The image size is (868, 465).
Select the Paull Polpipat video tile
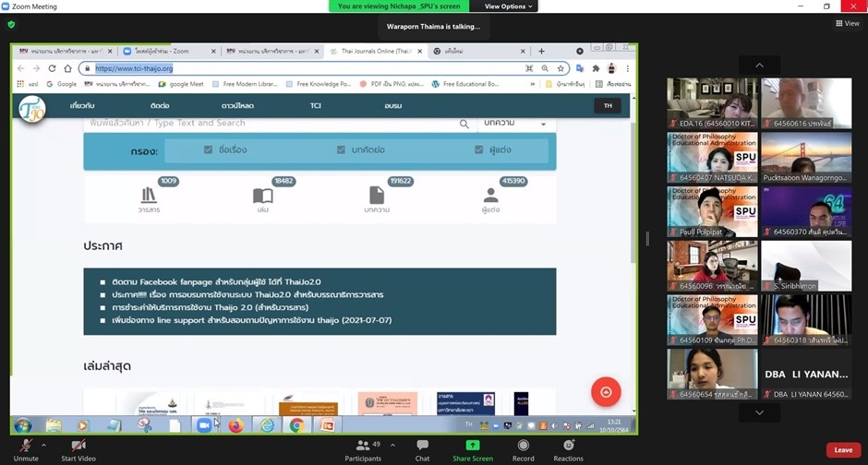(712, 212)
